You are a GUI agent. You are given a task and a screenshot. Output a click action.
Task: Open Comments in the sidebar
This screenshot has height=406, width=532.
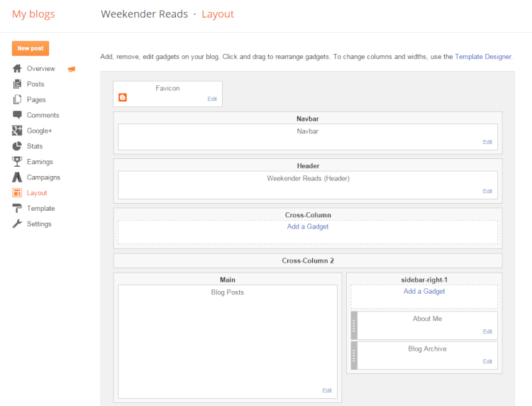tap(43, 115)
